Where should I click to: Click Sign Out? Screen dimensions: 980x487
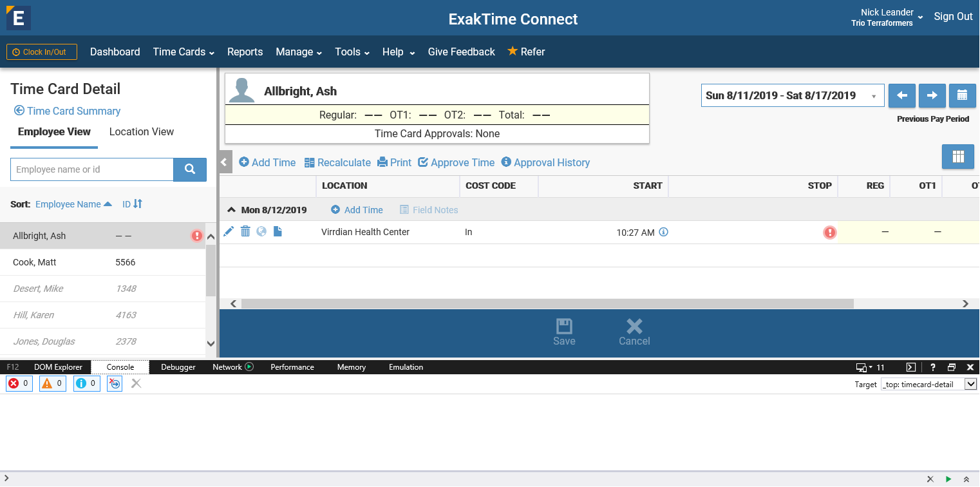pyautogui.click(x=954, y=17)
